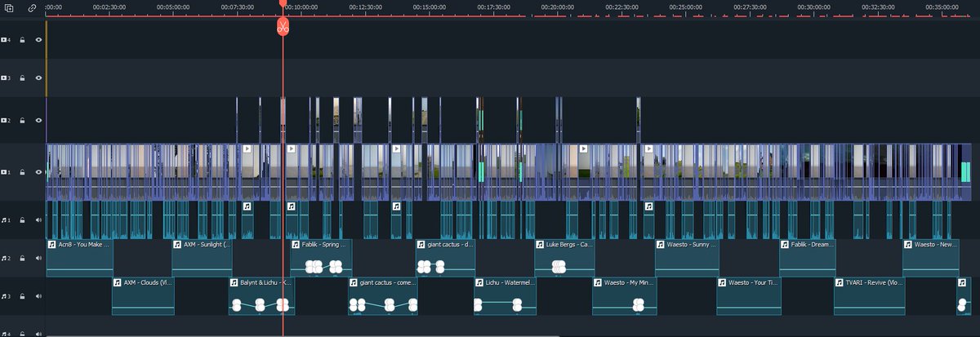Image resolution: width=980 pixels, height=337 pixels.
Task: Select the 'Fablik - Dream' audio clip
Action: 807,258
